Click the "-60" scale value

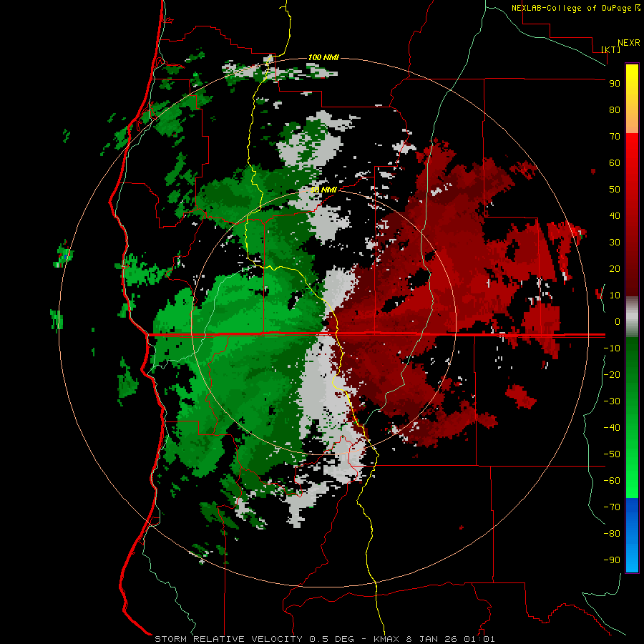(x=612, y=481)
